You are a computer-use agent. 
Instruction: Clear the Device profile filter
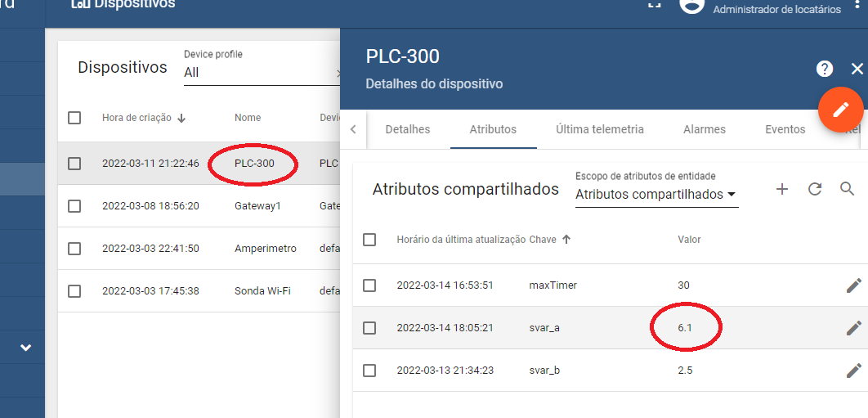(x=338, y=73)
